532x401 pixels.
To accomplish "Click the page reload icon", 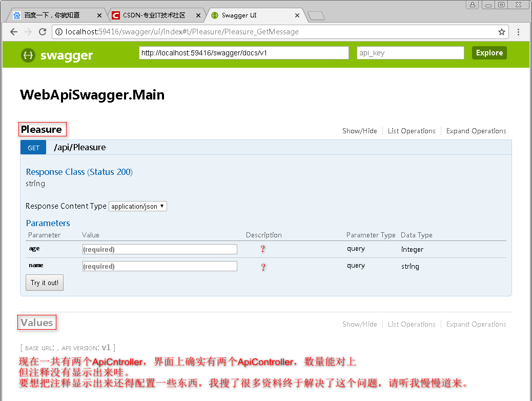I will [43, 32].
